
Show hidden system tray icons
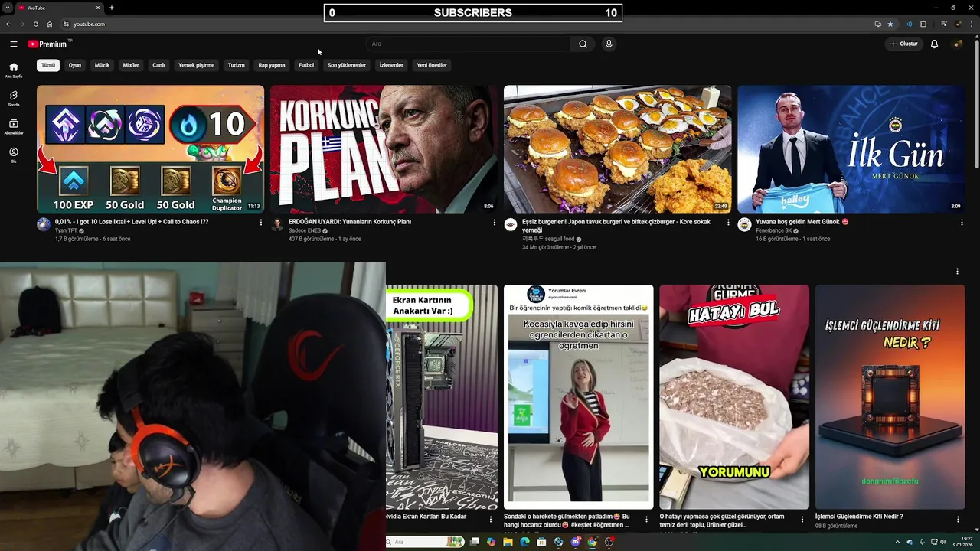click(x=897, y=542)
